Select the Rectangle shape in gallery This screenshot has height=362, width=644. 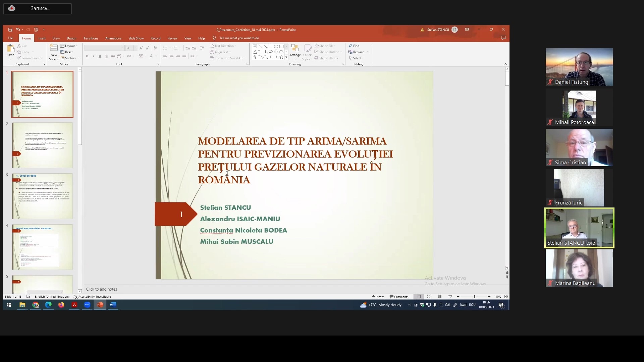click(x=271, y=47)
